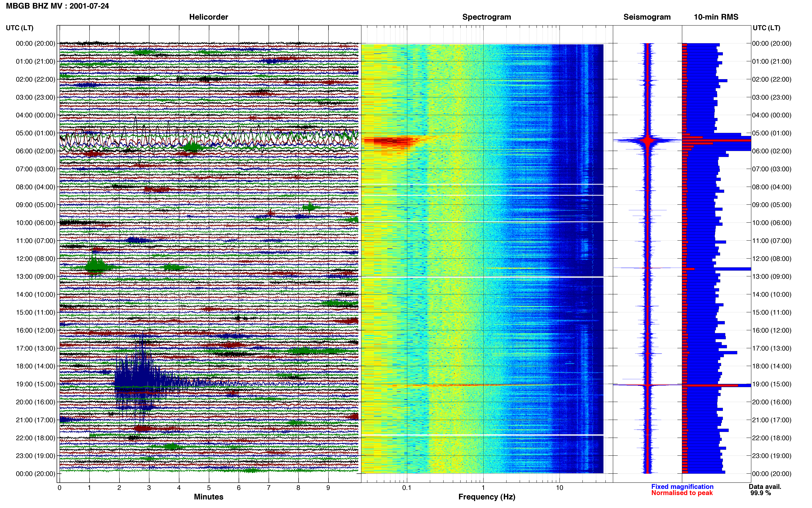Click the 14:00 (10:00) label beside the RMS panel
Viewport: 812px width, 508px height.
click(x=772, y=295)
